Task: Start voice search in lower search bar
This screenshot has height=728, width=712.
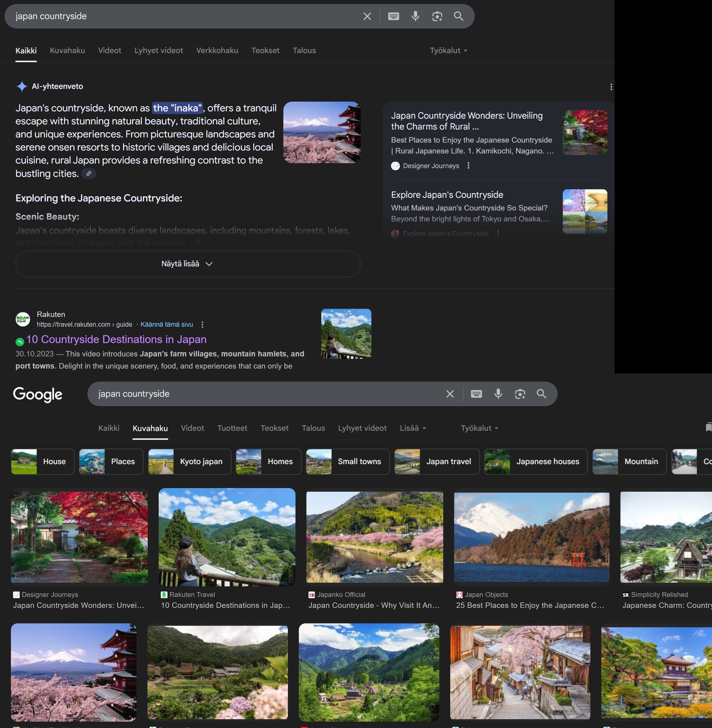Action: 498,394
